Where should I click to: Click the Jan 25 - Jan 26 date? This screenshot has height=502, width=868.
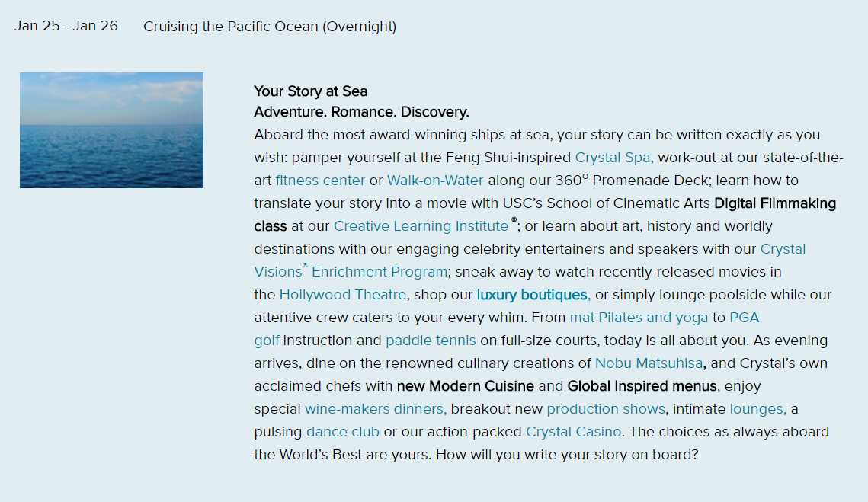tap(66, 26)
